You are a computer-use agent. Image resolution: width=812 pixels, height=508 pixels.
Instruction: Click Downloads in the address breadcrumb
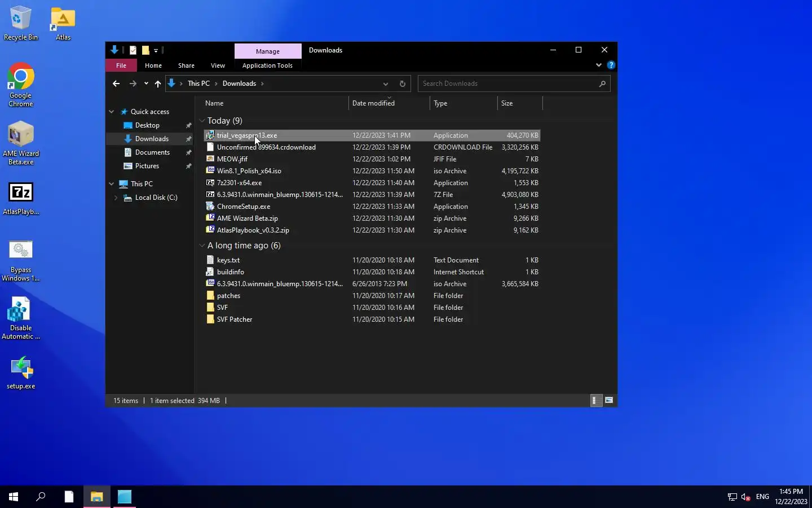(239, 84)
